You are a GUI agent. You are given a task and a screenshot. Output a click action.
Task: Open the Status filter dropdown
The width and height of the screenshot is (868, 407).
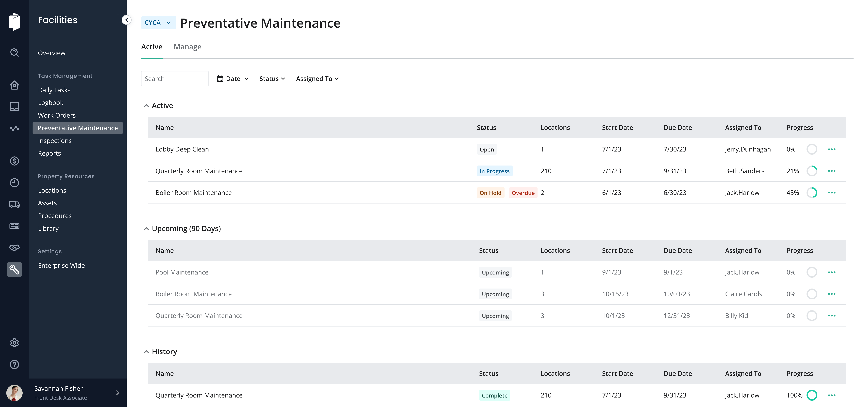point(272,79)
